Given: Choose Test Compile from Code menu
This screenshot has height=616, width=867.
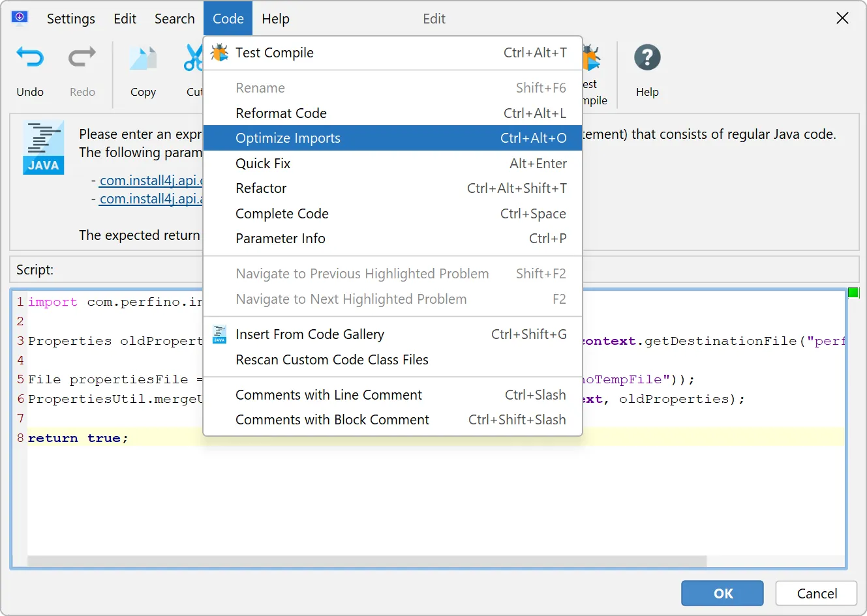Looking at the screenshot, I should (x=393, y=53).
